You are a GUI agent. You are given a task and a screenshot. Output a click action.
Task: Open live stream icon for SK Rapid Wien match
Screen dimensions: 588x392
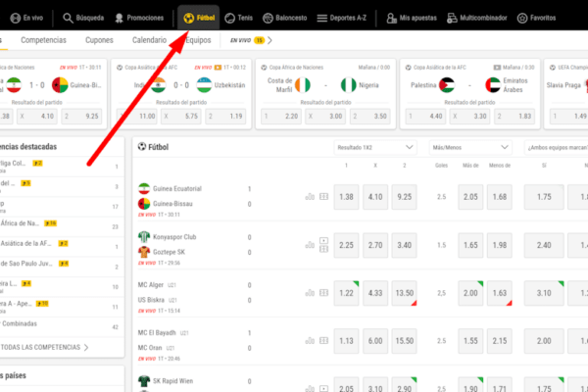324,389
